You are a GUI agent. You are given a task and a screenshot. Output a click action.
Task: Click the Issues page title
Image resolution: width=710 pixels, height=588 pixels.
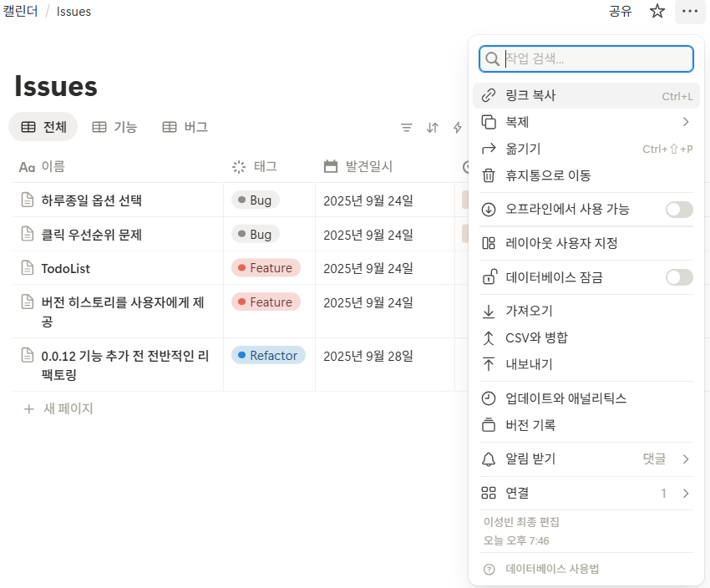pos(56,85)
